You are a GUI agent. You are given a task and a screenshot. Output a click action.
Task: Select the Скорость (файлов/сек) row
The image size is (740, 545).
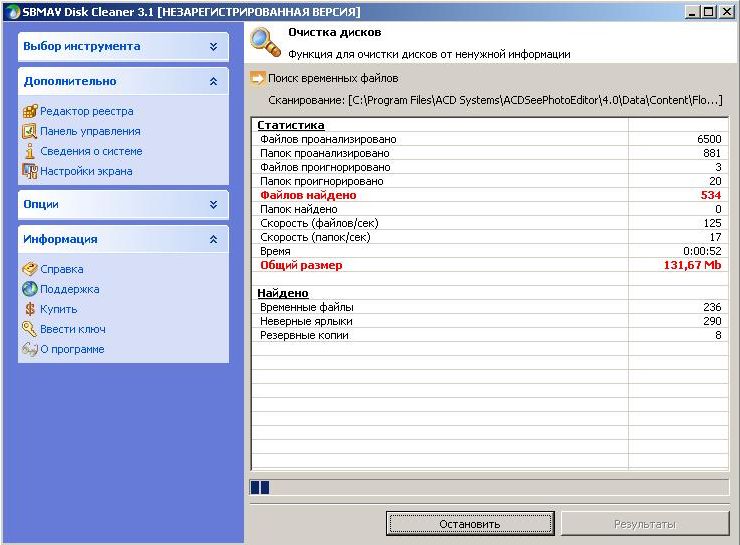tap(490, 223)
